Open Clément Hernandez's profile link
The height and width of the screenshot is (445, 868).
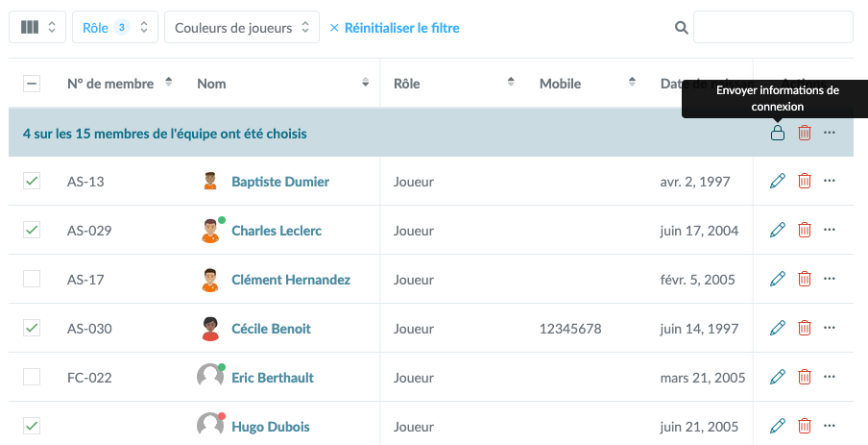coord(291,280)
